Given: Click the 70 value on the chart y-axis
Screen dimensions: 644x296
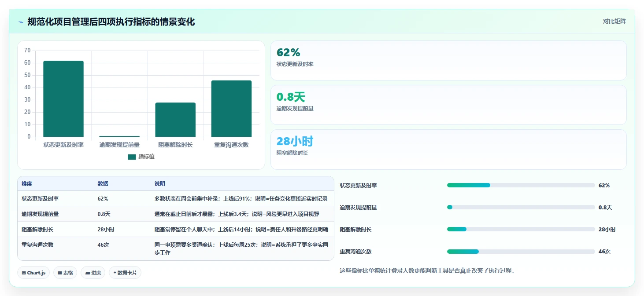Looking at the screenshot, I should click(27, 51).
